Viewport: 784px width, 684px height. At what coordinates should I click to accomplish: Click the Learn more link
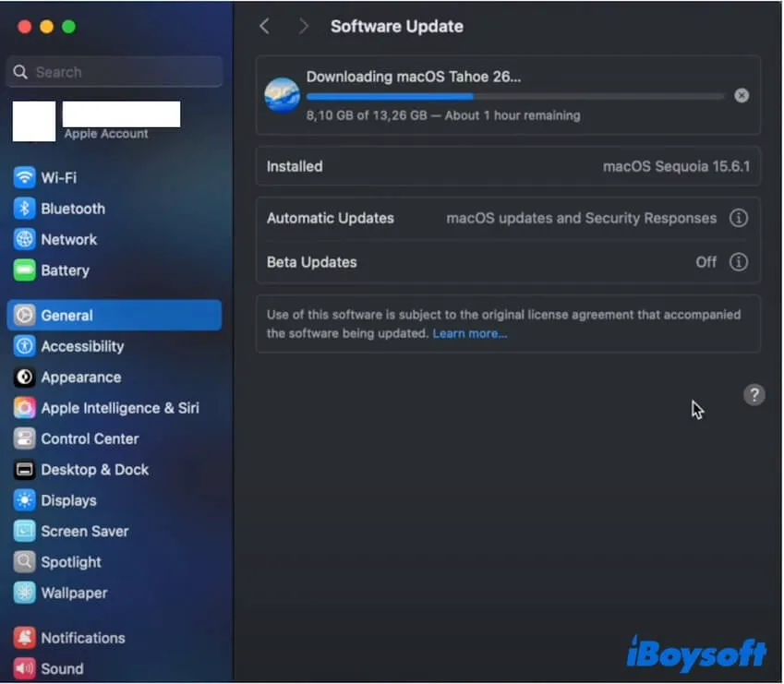pyautogui.click(x=469, y=333)
